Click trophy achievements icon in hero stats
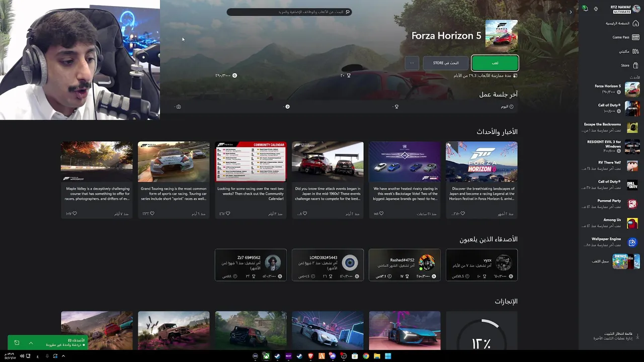Screen dimensions: 644x362 tap(349, 75)
